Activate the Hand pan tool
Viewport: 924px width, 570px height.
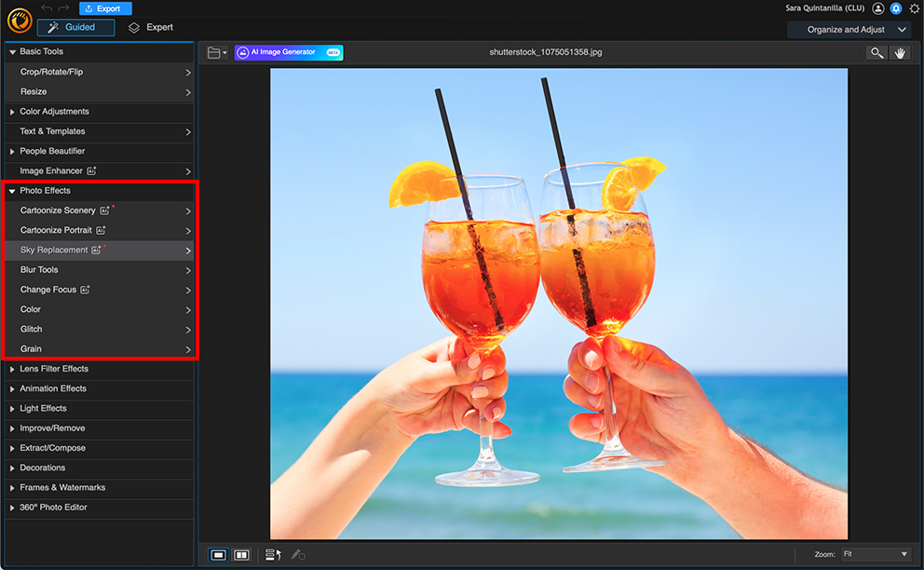click(900, 52)
